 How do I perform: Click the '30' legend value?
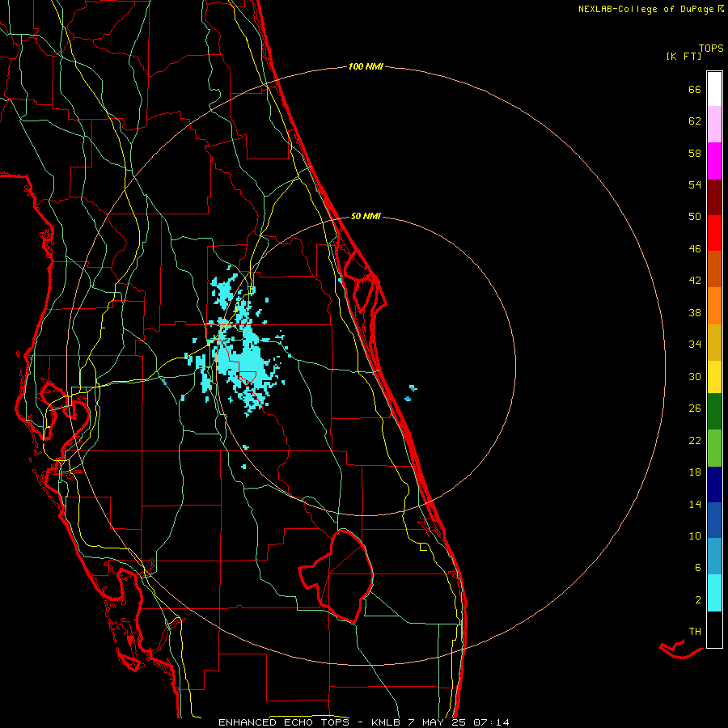pos(695,376)
